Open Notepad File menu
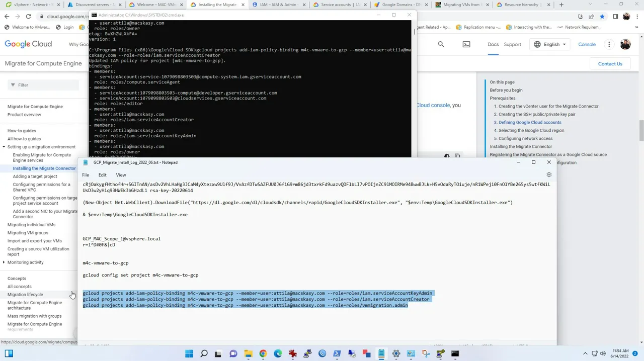This screenshot has width=644, height=361. [86, 175]
